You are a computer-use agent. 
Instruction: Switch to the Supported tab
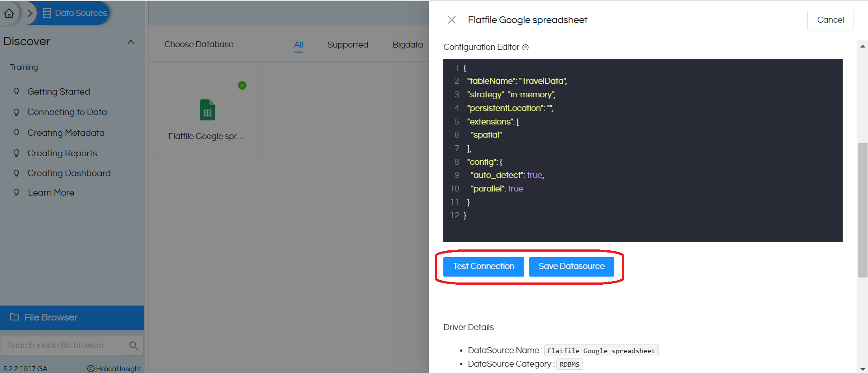click(348, 44)
